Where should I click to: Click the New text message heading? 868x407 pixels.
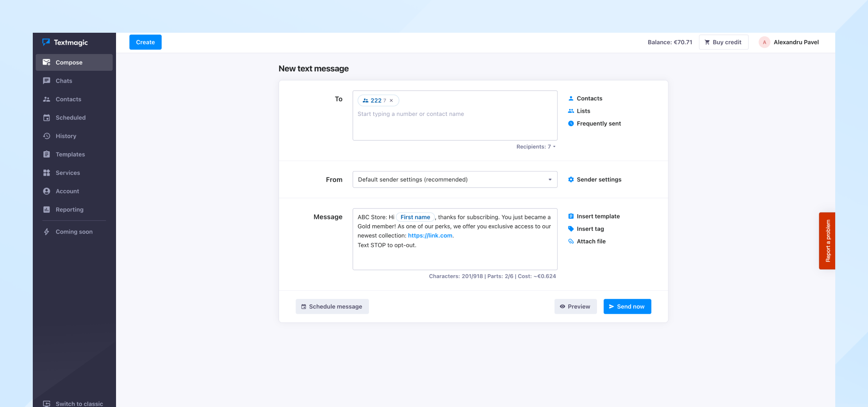point(314,69)
